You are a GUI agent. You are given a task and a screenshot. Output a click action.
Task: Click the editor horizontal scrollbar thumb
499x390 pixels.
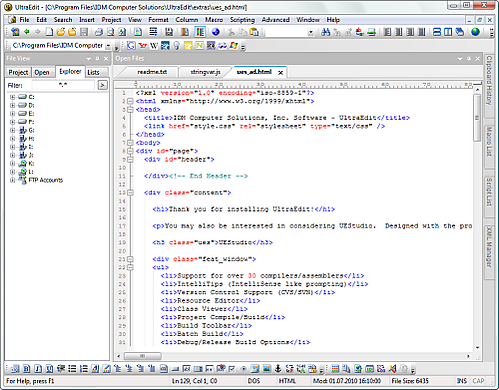(x=143, y=356)
